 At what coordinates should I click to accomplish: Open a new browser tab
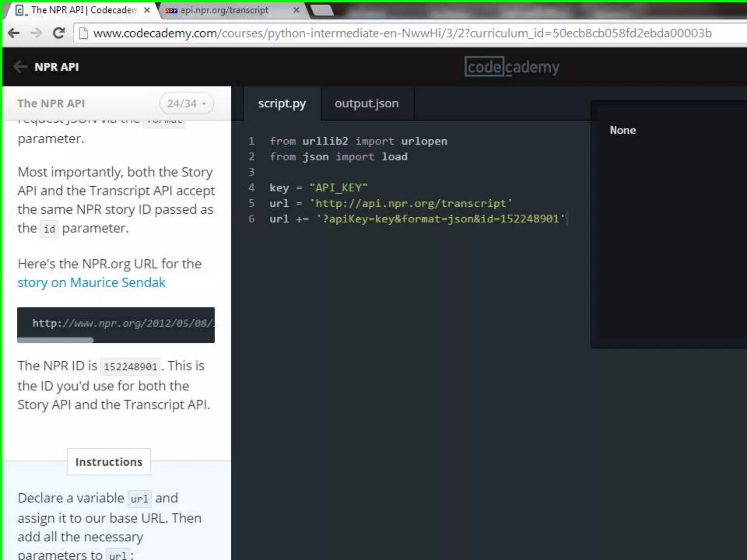tap(322, 10)
